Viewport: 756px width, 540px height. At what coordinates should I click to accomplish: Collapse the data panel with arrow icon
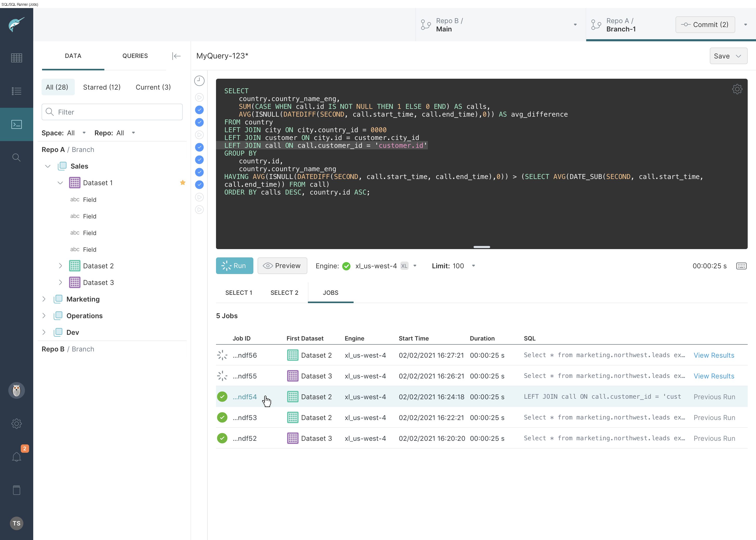coord(176,56)
